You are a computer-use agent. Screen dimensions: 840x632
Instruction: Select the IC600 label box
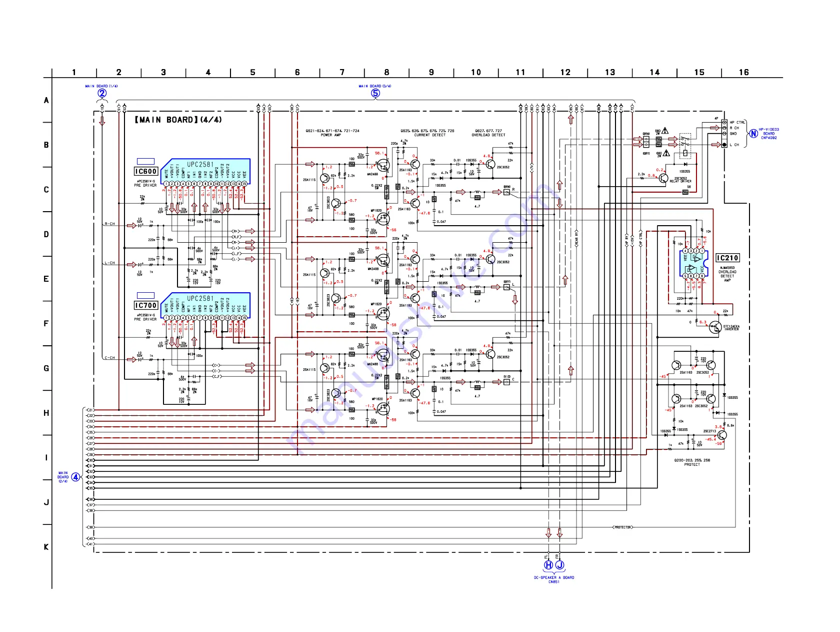(x=146, y=171)
